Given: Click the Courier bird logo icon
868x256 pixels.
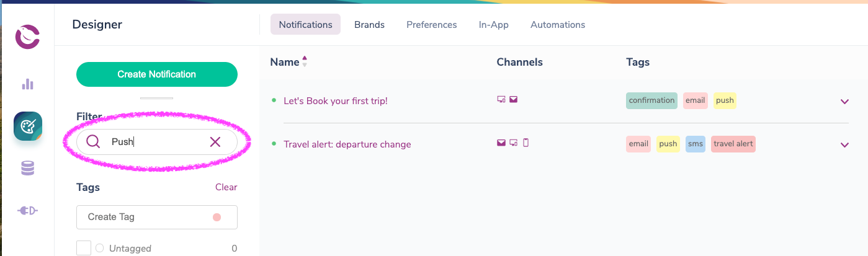Looking at the screenshot, I should 28,37.
